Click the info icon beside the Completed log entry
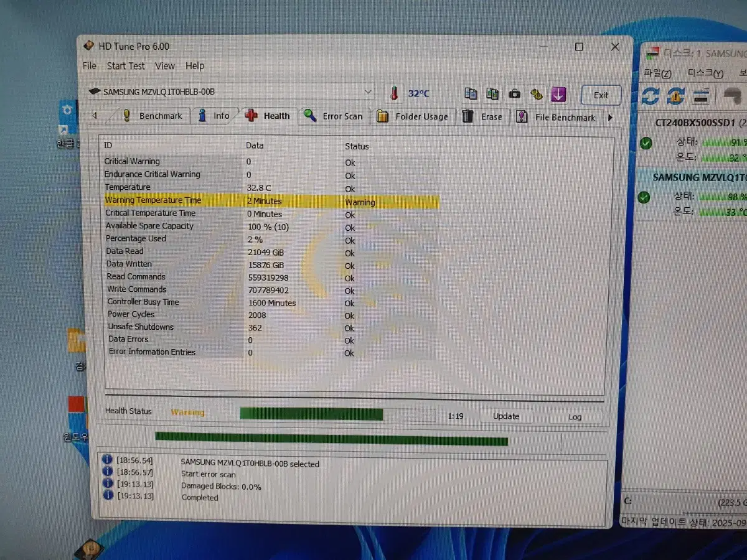The height and width of the screenshot is (560, 747). (x=107, y=495)
